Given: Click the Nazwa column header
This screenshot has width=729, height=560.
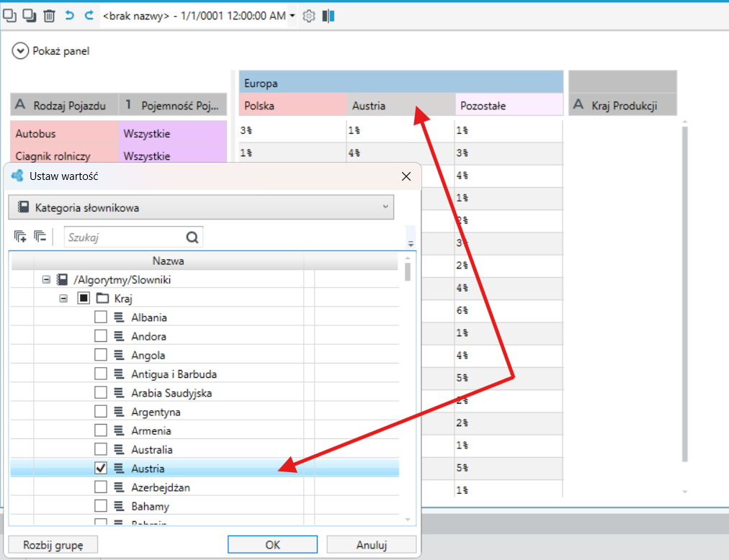Looking at the screenshot, I should point(169,261).
